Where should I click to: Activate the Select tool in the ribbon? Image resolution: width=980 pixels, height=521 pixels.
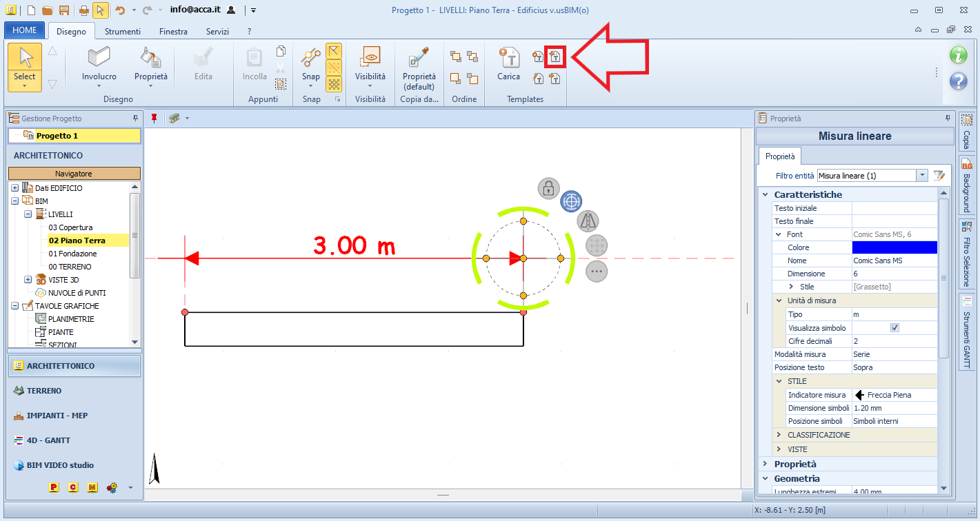point(25,66)
